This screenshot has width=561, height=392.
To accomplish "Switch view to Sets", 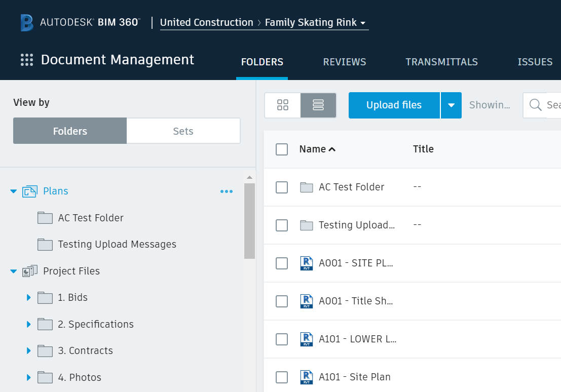I will tap(183, 131).
